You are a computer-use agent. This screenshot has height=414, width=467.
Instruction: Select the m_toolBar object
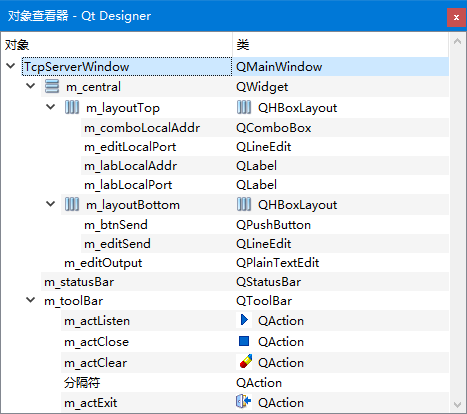[x=74, y=301]
